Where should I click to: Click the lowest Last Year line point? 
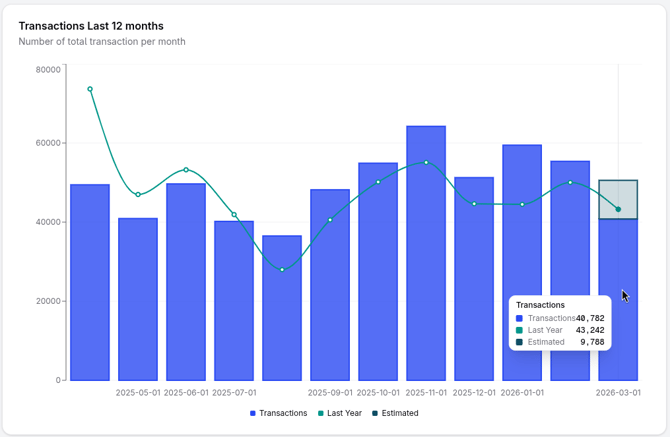[282, 270]
